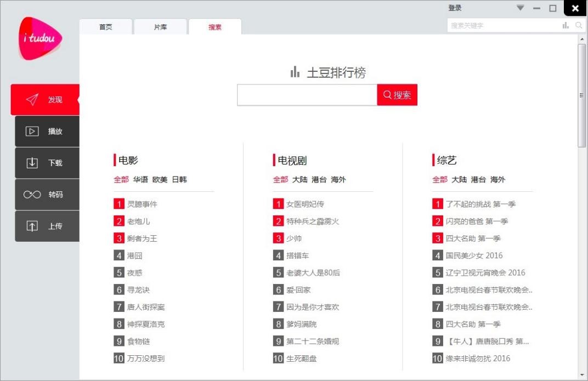Open the 发现 discover section
The image size is (588, 381).
point(45,100)
